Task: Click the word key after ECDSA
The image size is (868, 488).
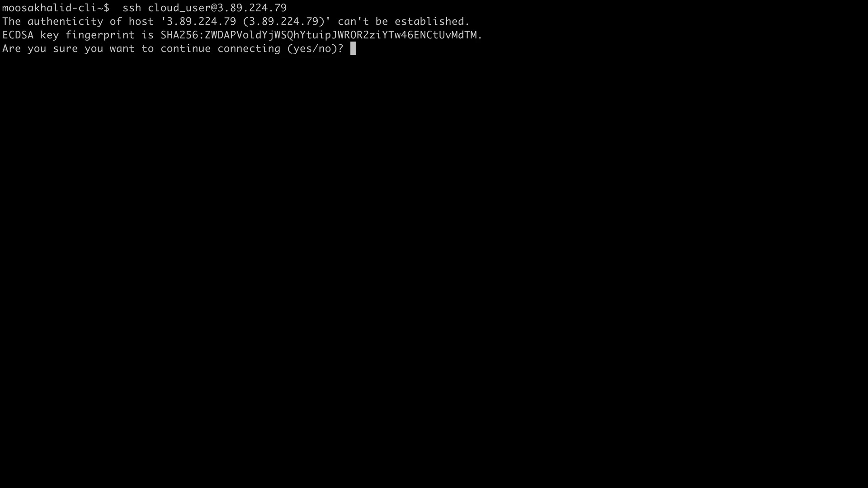Action: tap(49, 35)
